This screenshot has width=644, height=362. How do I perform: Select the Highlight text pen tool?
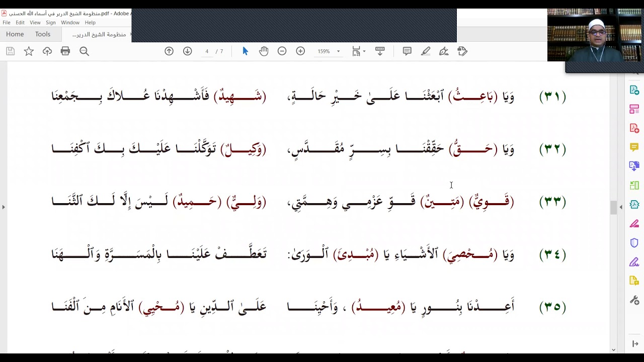(x=426, y=51)
